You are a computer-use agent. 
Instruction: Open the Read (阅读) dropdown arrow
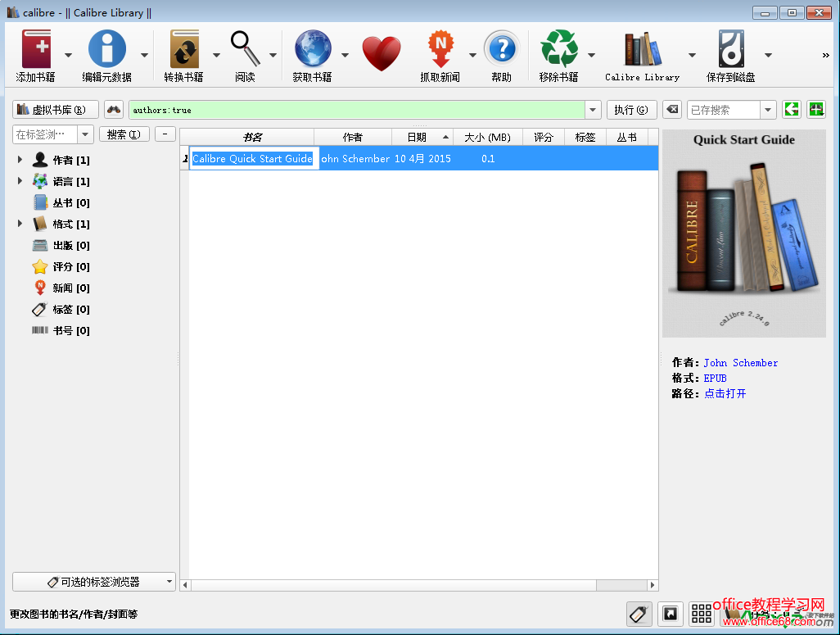pos(273,55)
